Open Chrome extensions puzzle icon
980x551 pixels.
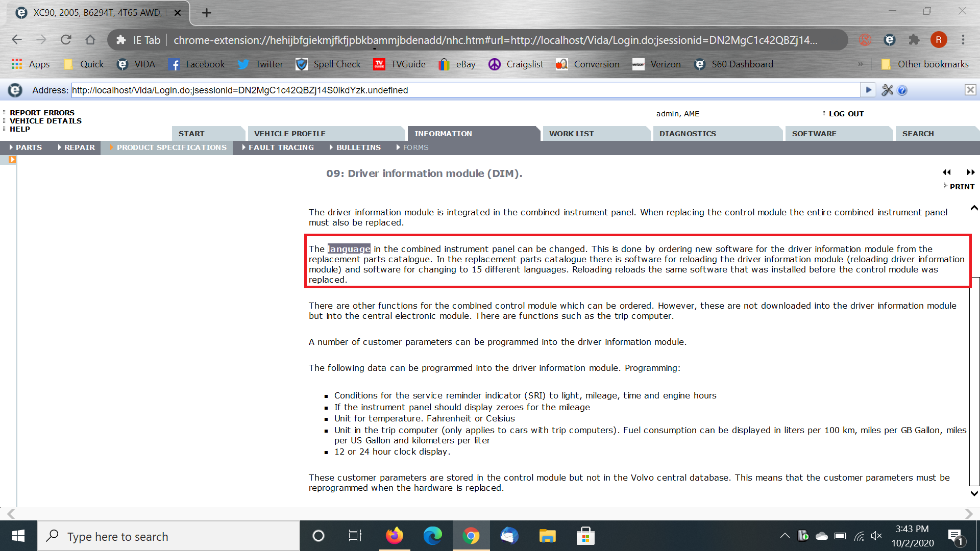[x=914, y=40]
